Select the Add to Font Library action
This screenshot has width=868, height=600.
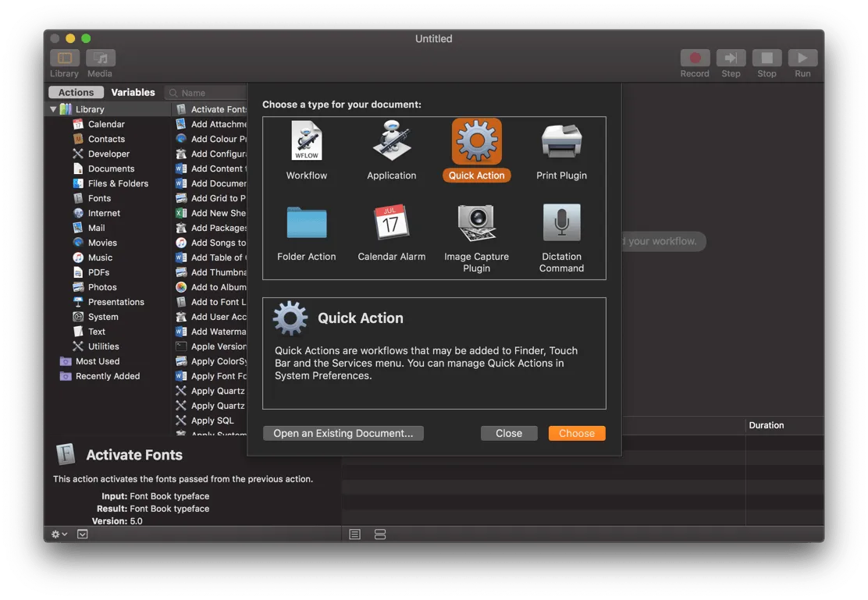[210, 302]
